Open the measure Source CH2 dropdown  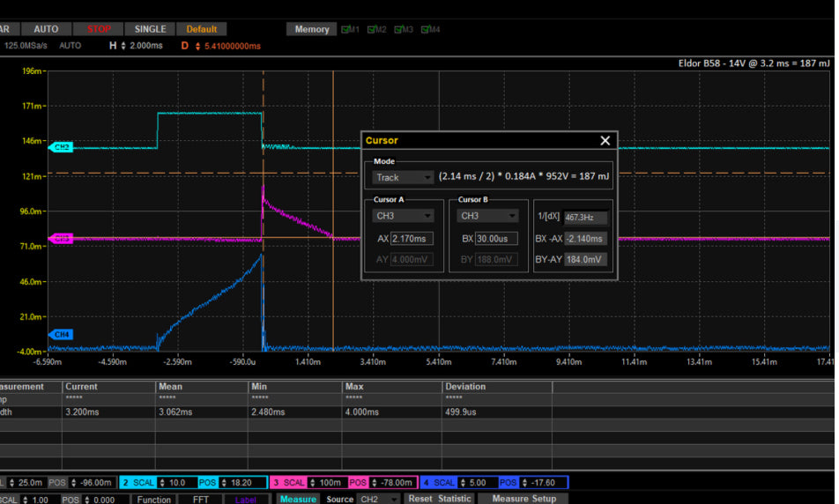[379, 499]
